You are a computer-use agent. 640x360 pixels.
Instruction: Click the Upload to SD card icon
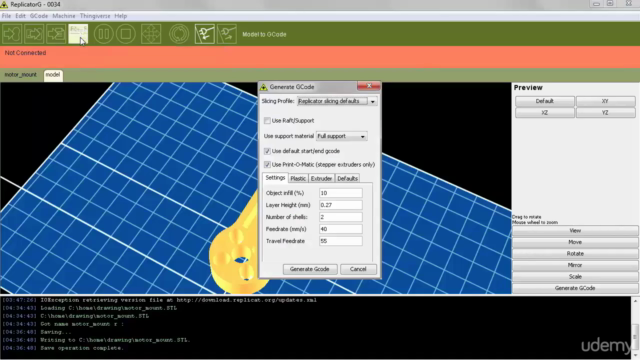tap(56, 34)
